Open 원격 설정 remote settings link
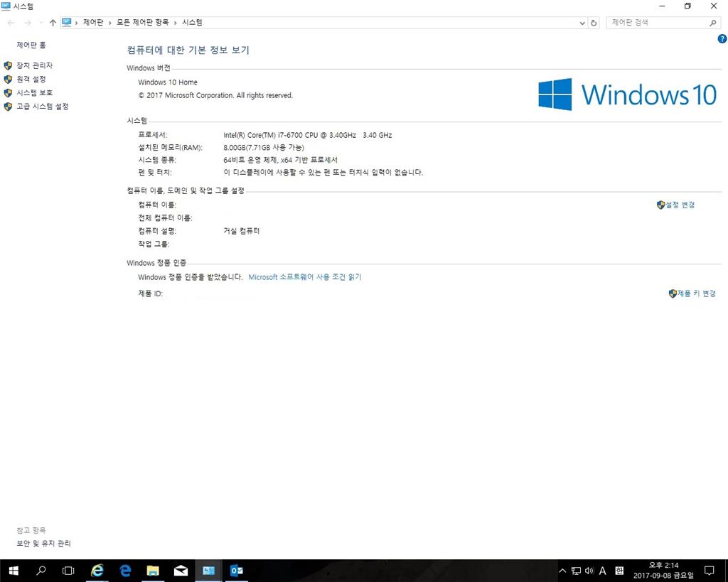Image resolution: width=728 pixels, height=582 pixels. pyautogui.click(x=31, y=79)
